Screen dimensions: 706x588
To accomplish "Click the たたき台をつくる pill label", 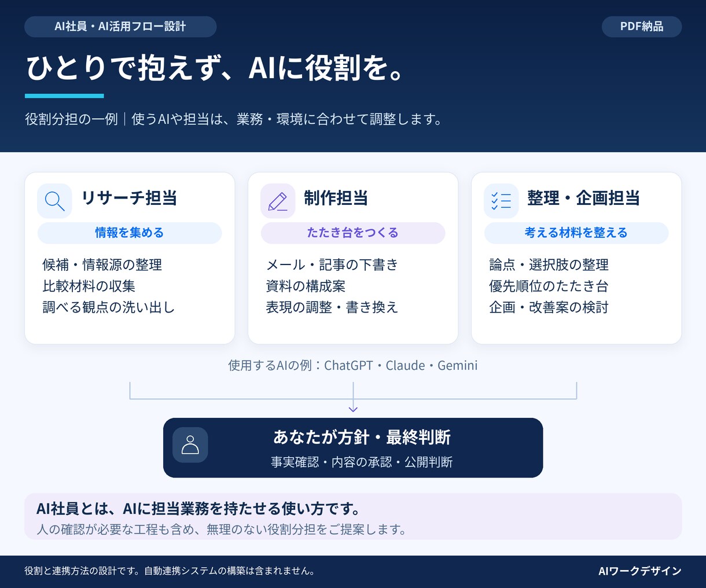I will (353, 233).
